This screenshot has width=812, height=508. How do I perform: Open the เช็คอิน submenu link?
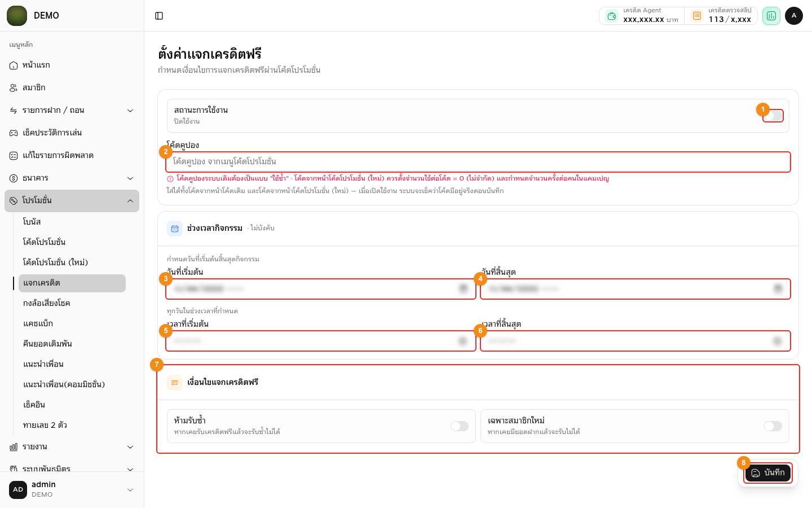pyautogui.click(x=72, y=405)
